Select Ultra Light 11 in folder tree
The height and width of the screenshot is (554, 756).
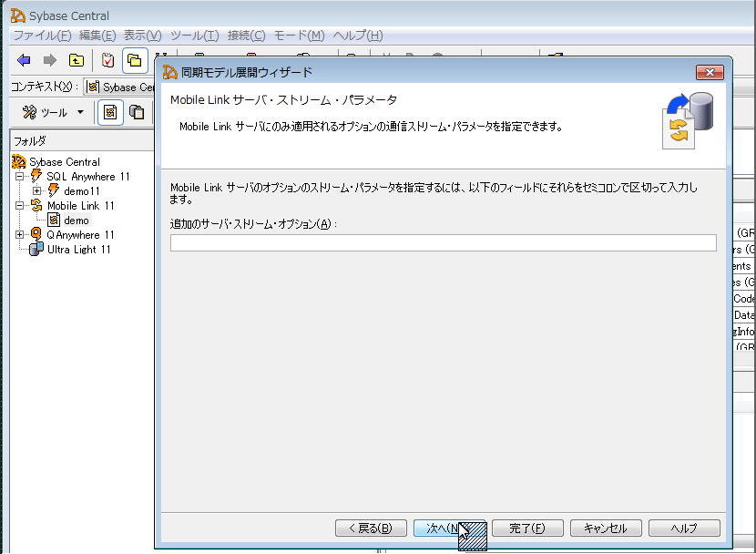point(78,249)
